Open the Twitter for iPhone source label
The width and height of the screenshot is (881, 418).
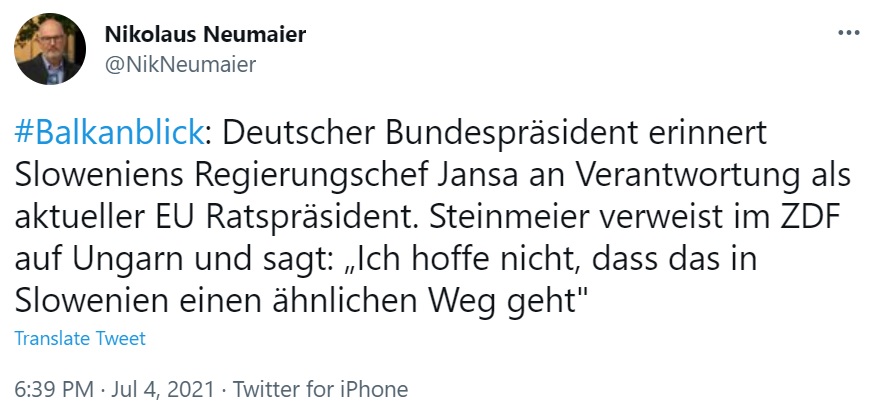320,389
